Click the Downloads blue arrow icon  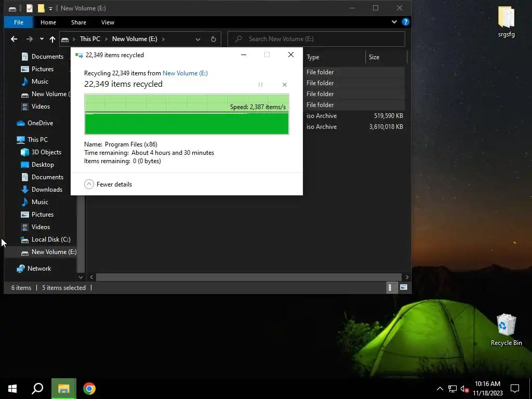pos(25,190)
